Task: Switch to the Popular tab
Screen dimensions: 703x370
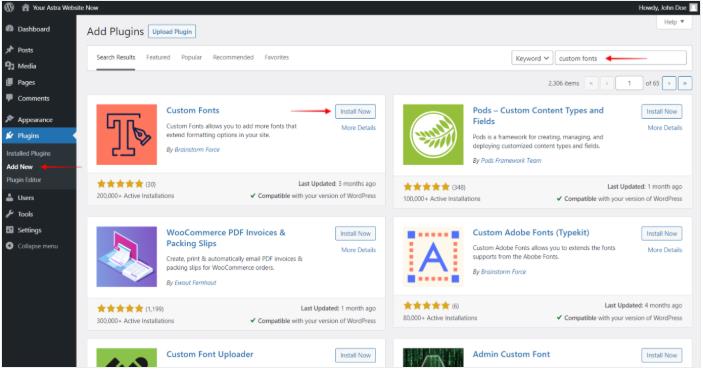Action: click(x=191, y=57)
